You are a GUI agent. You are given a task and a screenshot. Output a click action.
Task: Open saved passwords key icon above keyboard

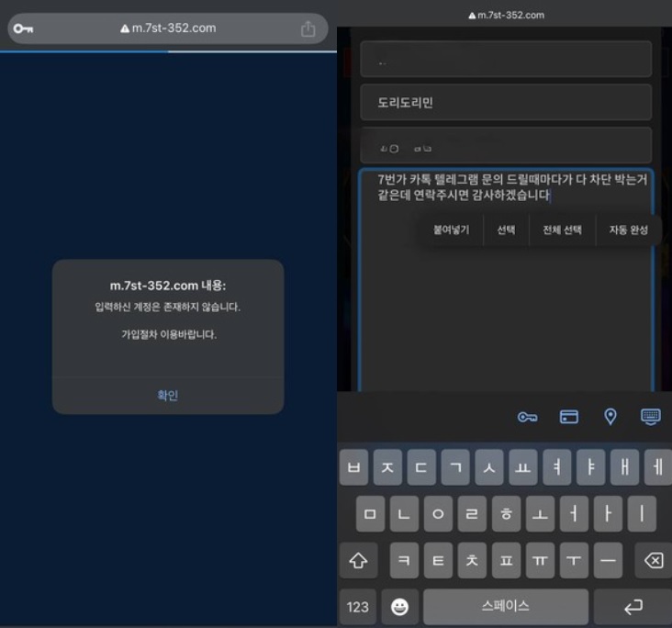pyautogui.click(x=527, y=417)
